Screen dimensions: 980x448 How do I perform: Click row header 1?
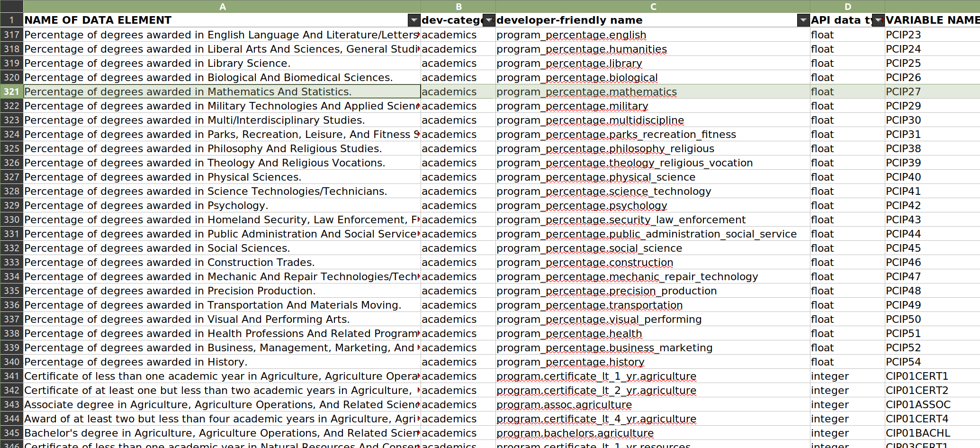(x=11, y=20)
